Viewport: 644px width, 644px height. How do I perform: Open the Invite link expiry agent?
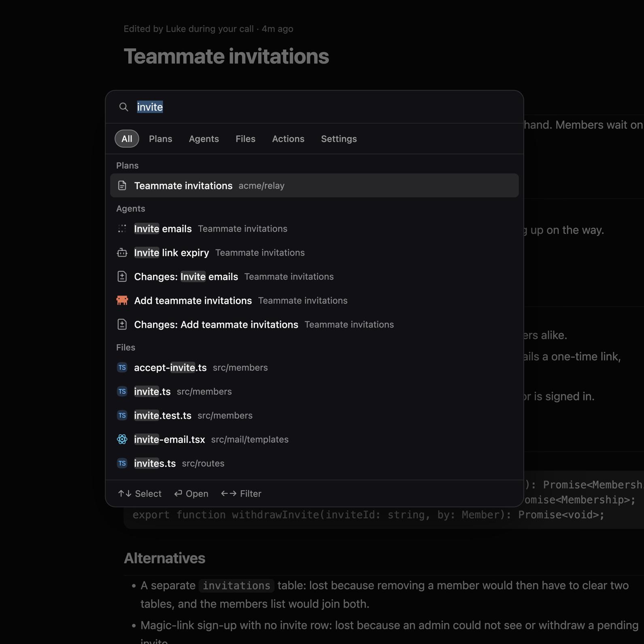click(x=314, y=253)
